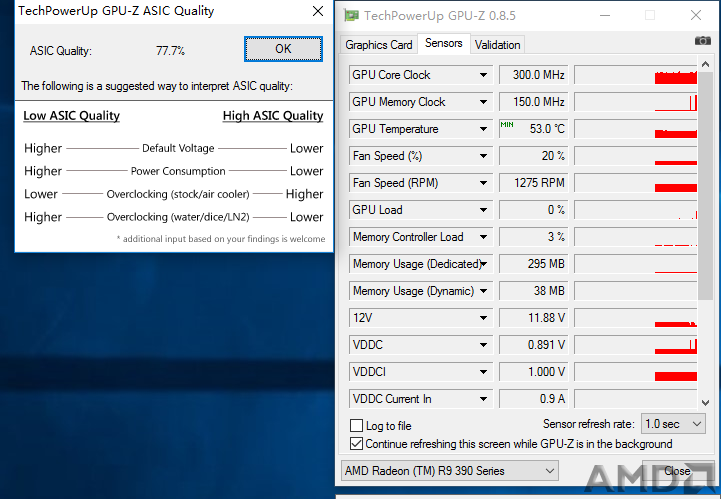
Task: Click Overclocking (water/dice/LN2) label
Action: click(x=178, y=217)
